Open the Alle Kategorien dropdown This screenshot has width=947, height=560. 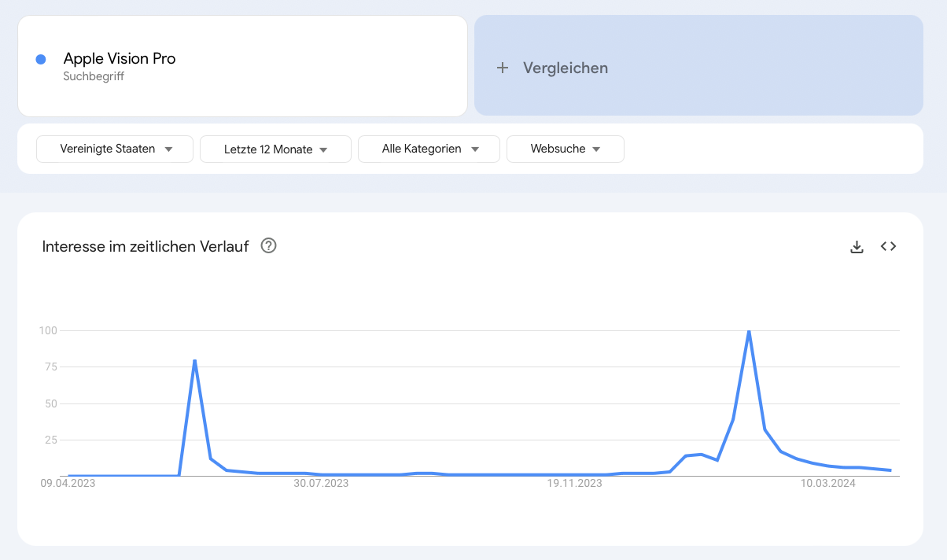point(429,149)
